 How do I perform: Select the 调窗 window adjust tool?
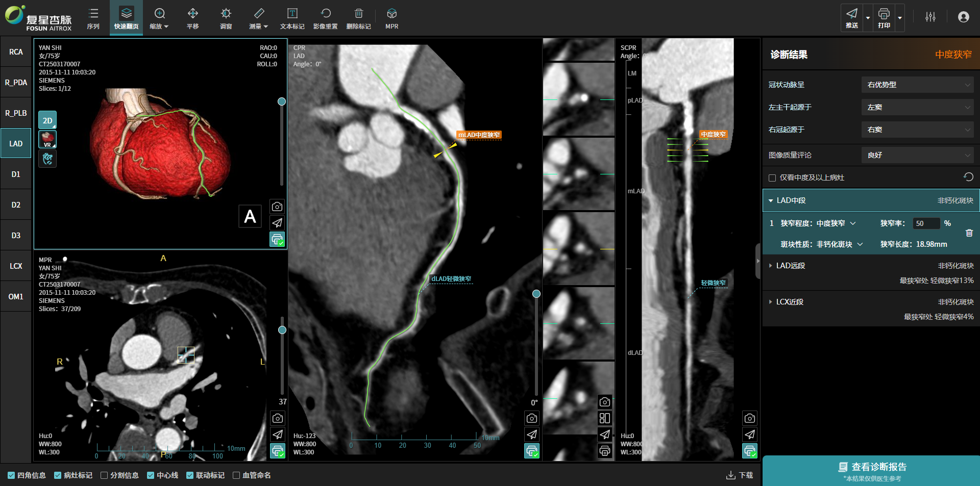point(226,18)
